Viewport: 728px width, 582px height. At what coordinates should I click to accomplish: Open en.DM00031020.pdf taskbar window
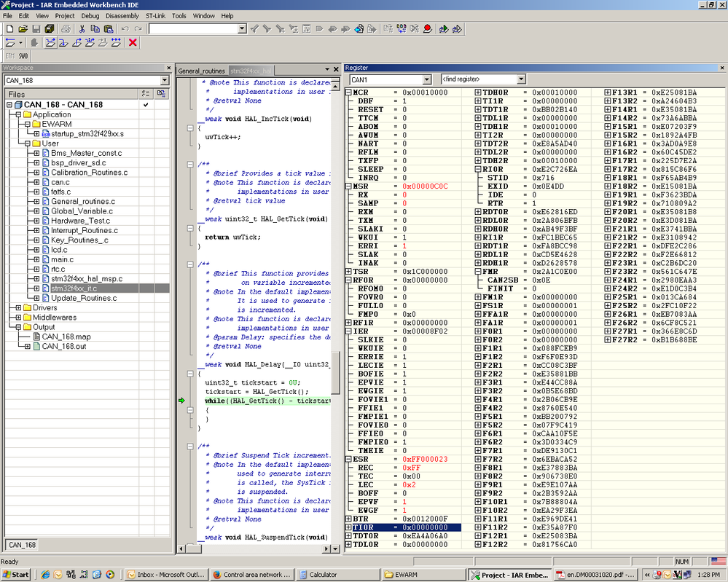(595, 575)
